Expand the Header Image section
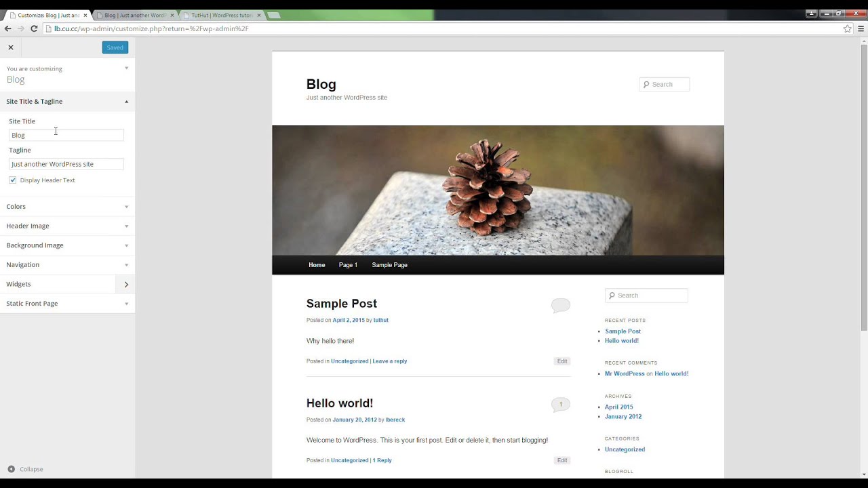Image resolution: width=868 pixels, height=488 pixels. (67, 226)
